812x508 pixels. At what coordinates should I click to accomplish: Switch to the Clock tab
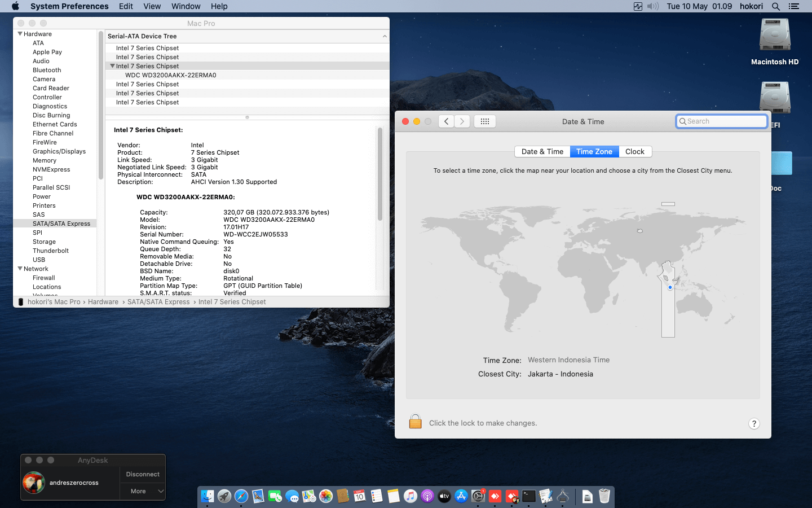click(634, 151)
